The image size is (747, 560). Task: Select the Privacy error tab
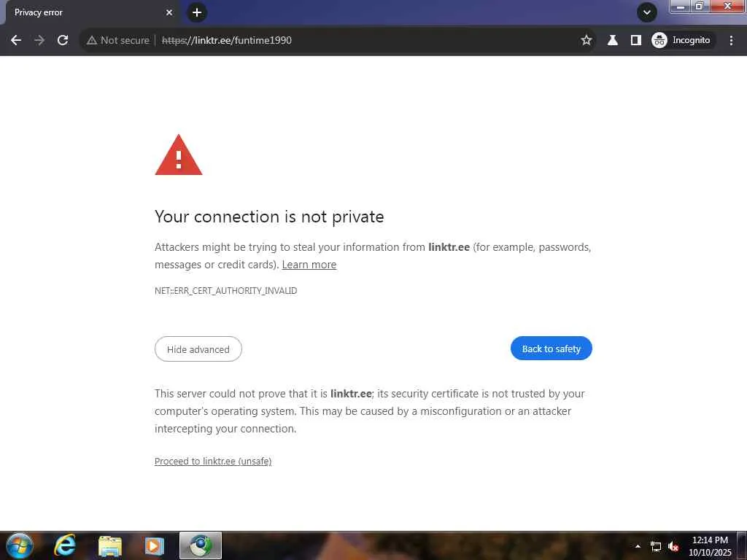(x=90, y=12)
